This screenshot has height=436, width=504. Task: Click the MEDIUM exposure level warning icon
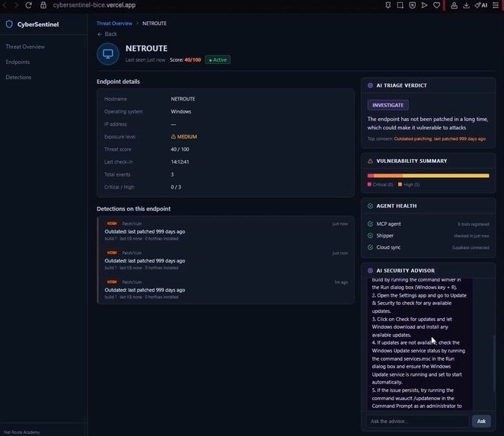(174, 136)
